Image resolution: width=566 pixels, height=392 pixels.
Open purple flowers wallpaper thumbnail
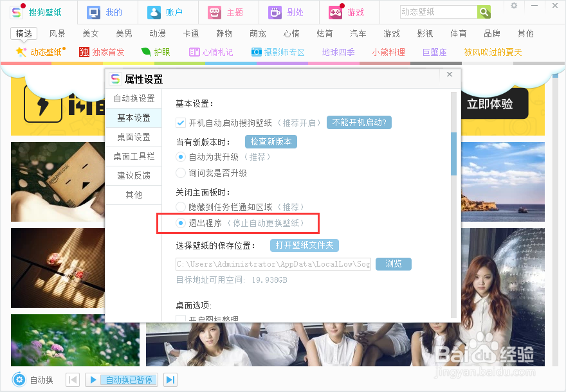[75, 340]
